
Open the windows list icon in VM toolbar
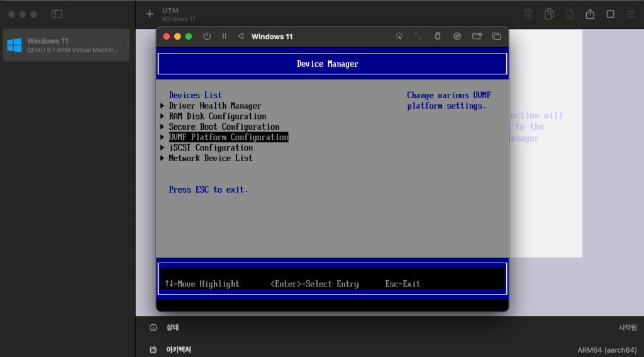(x=496, y=36)
